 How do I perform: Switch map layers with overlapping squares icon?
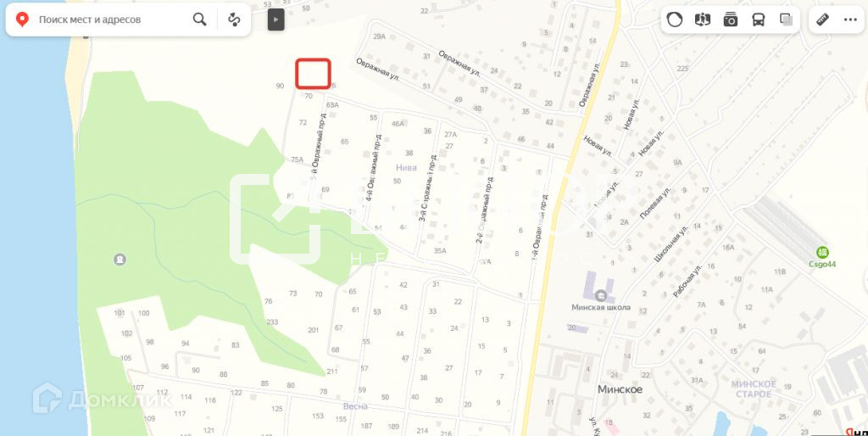tap(786, 20)
